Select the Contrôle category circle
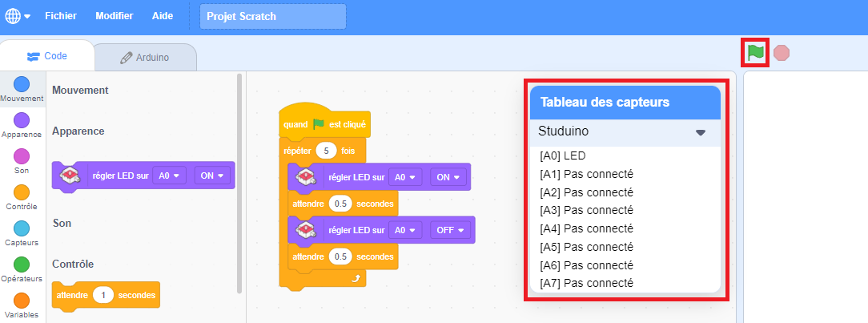The height and width of the screenshot is (323, 868). pyautogui.click(x=22, y=192)
